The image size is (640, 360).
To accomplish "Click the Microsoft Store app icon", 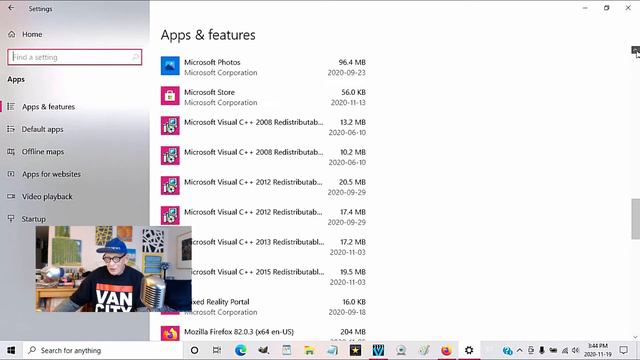I will [170, 96].
